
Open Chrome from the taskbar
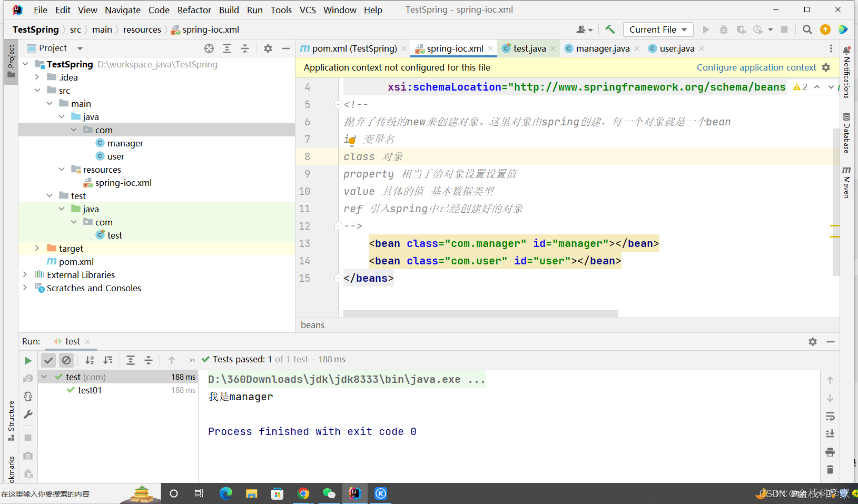pos(304,493)
